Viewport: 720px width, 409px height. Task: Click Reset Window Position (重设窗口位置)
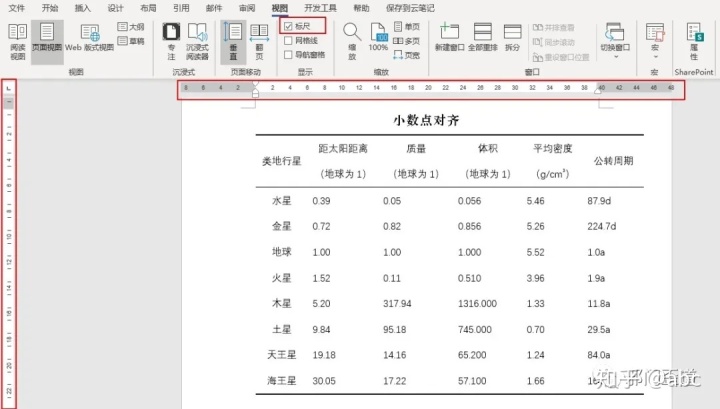pos(561,57)
